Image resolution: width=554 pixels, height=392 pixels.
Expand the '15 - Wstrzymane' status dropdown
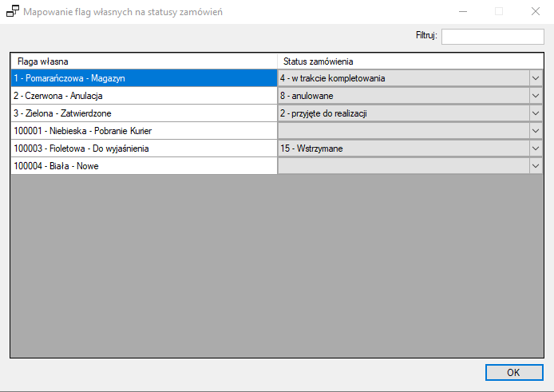[x=535, y=148]
